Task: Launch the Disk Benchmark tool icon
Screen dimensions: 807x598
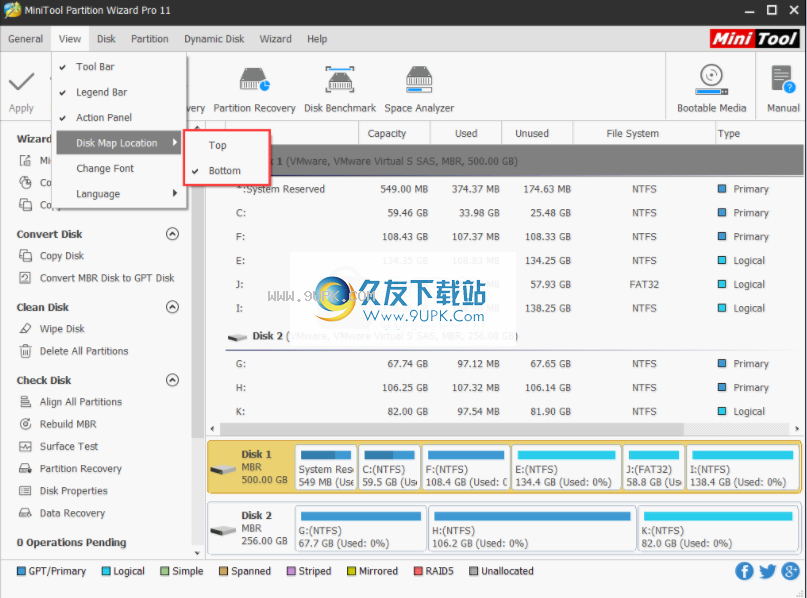Action: pos(340,80)
